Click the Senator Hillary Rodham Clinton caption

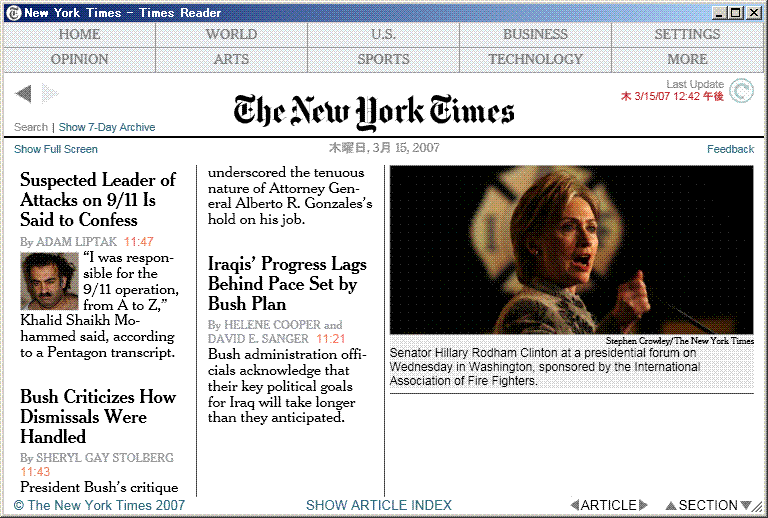click(x=545, y=367)
